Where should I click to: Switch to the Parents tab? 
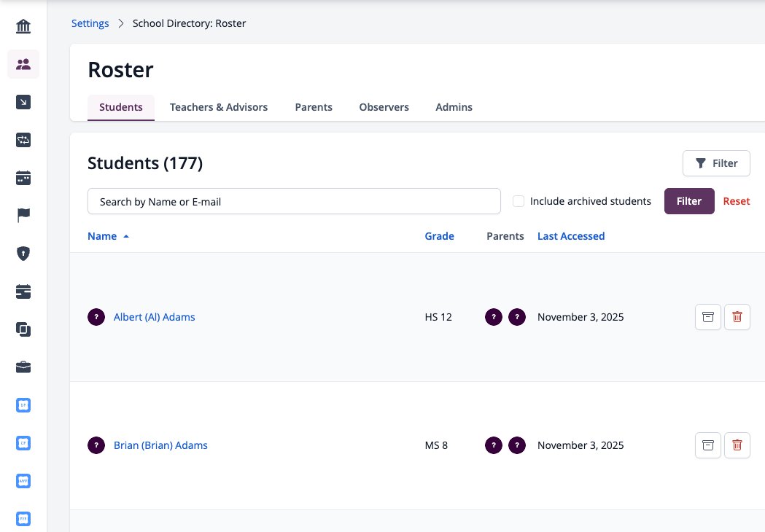pyautogui.click(x=314, y=107)
